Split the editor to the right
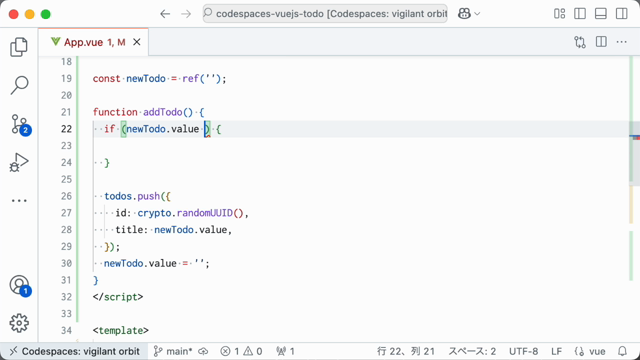Image resolution: width=640 pixels, height=360 pixels. (x=601, y=42)
